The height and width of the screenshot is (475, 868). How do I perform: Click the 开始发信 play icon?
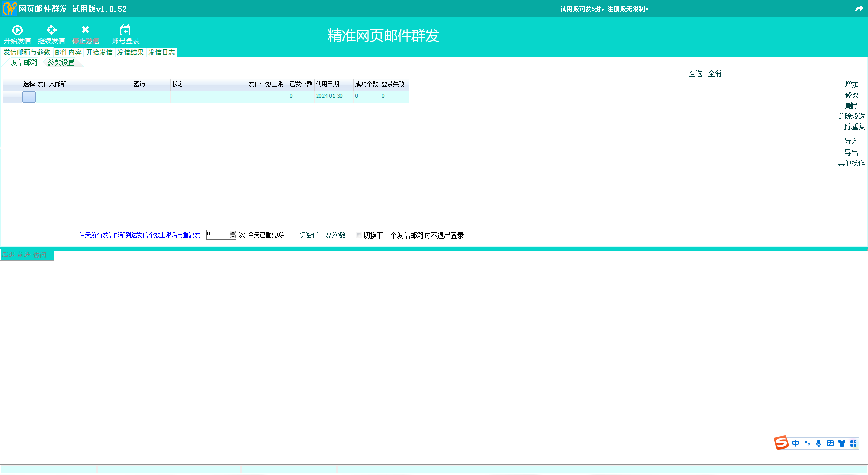pyautogui.click(x=17, y=30)
